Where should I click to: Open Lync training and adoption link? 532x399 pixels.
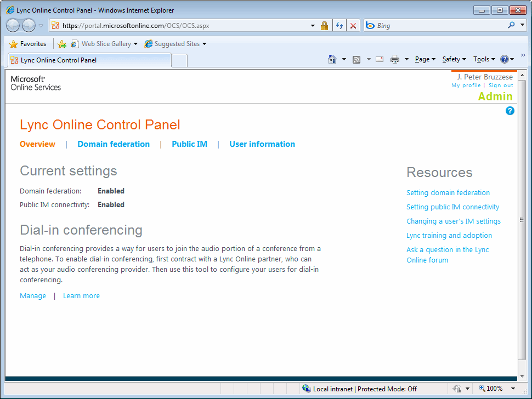coord(449,235)
